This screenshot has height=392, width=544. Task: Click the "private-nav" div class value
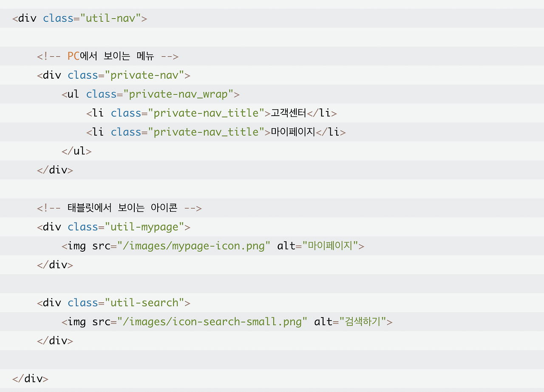(144, 76)
